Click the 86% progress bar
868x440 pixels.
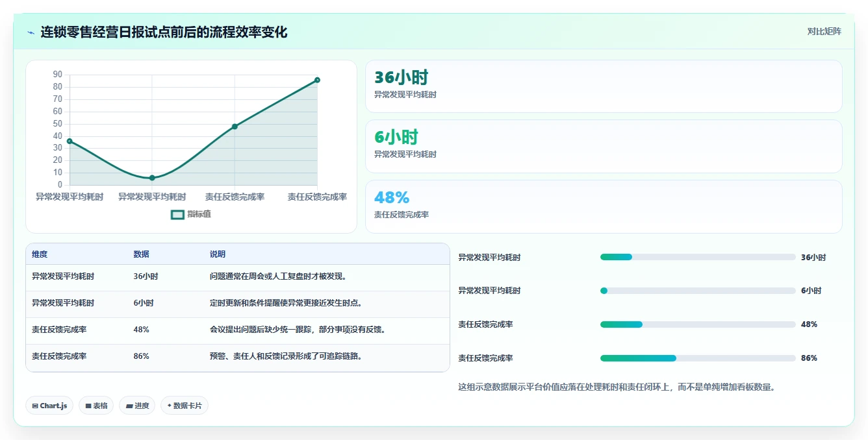698,358
